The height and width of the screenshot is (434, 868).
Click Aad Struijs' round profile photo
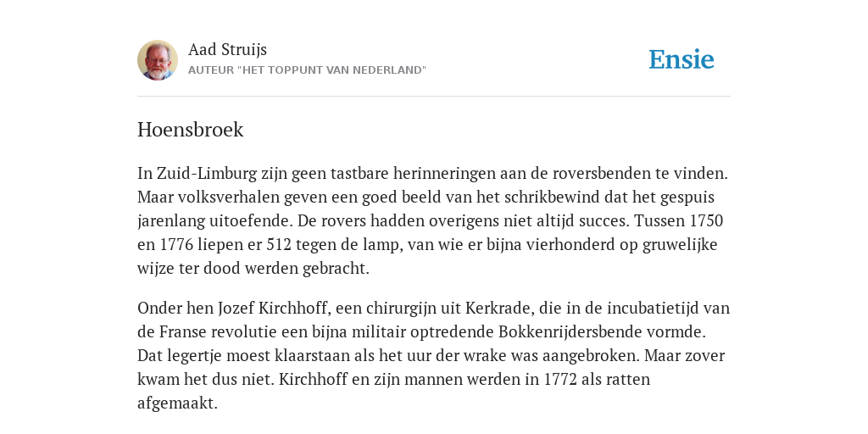[158, 60]
